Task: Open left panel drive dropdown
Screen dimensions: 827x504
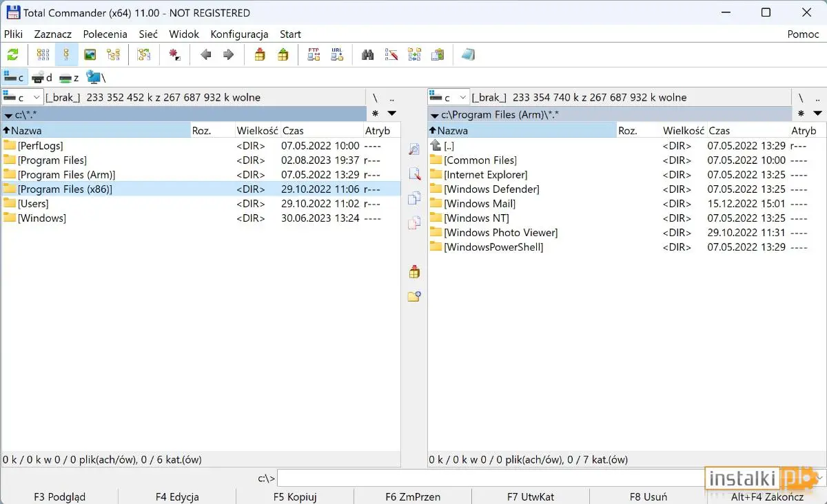Action: pyautogui.click(x=23, y=98)
